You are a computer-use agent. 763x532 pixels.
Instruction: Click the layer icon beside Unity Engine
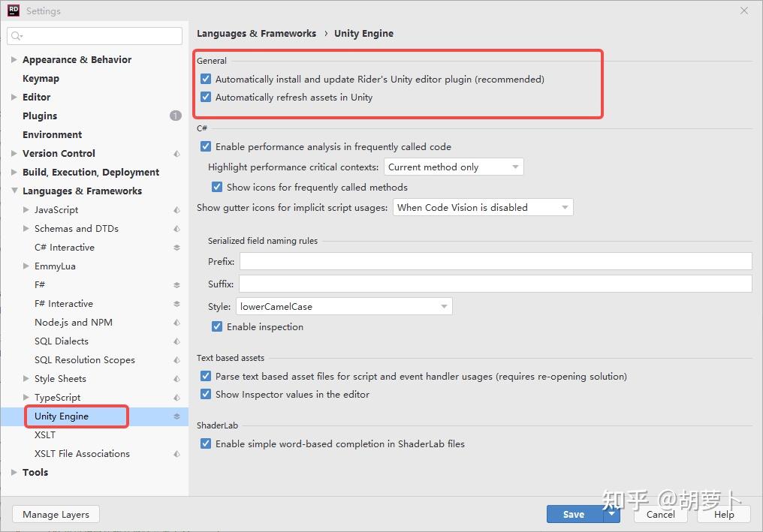pos(176,416)
